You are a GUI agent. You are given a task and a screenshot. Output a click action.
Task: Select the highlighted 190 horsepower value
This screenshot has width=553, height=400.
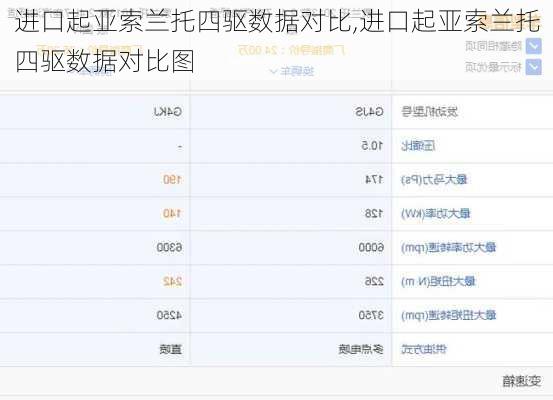[x=172, y=180]
